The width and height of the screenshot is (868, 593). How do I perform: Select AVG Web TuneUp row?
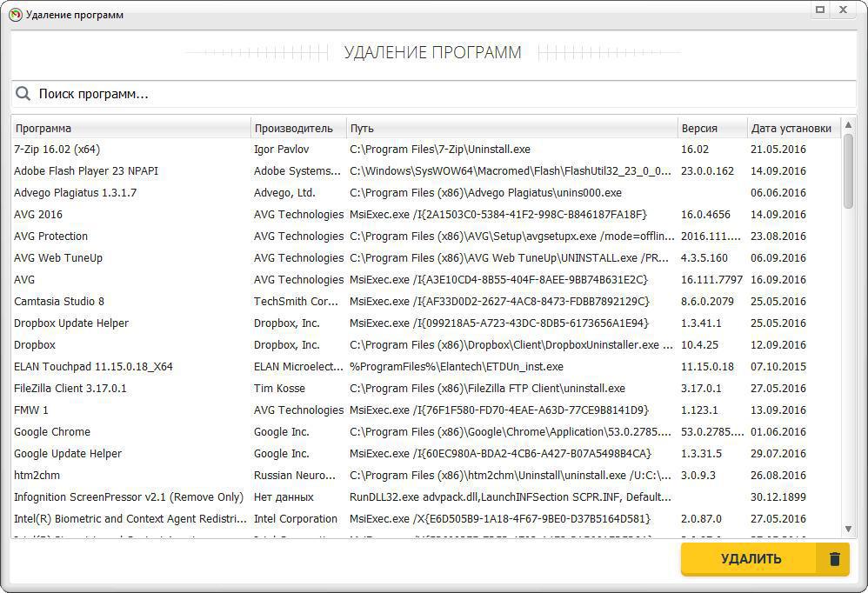coord(425,257)
